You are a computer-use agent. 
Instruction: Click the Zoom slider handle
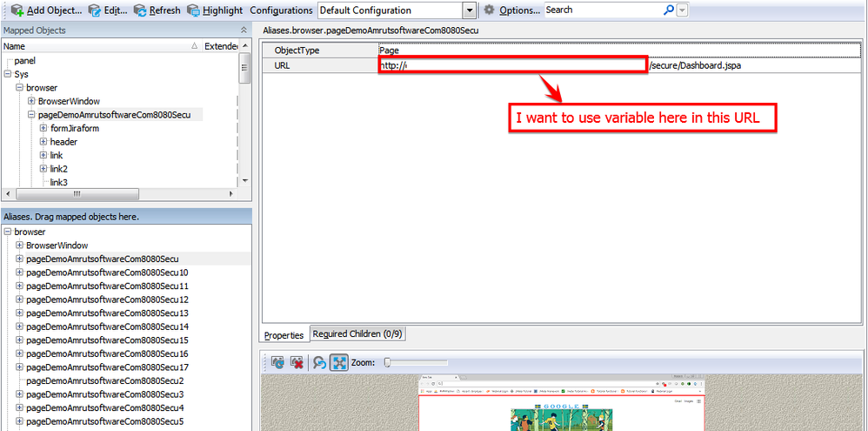click(388, 362)
